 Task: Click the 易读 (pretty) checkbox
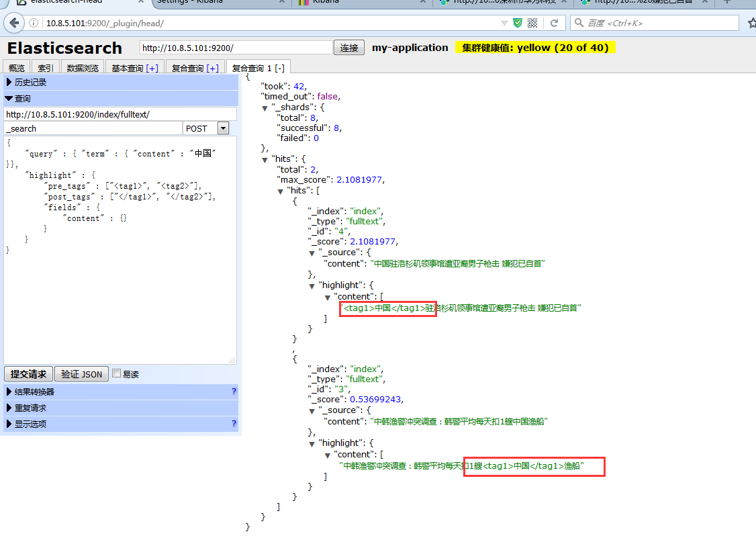pos(117,373)
